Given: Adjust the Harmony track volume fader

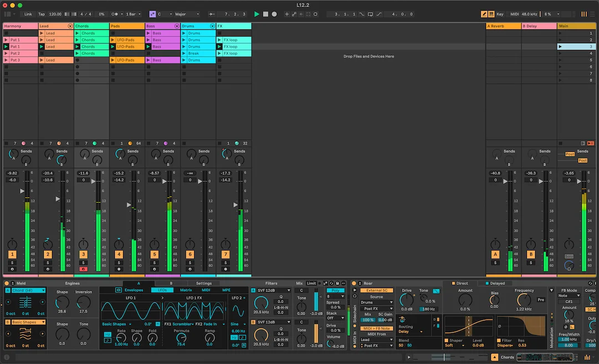Looking at the screenshot, I should tap(22, 191).
